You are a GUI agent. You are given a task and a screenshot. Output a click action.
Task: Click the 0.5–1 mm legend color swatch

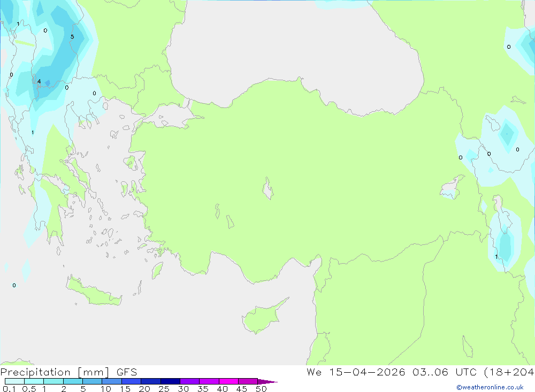click(34, 381)
